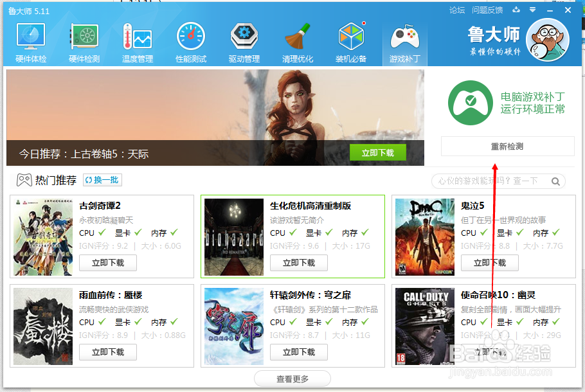Viewport: 585px width, 392px height.
Task: Open the 硬件检测 hardware detection icon
Action: [84, 42]
